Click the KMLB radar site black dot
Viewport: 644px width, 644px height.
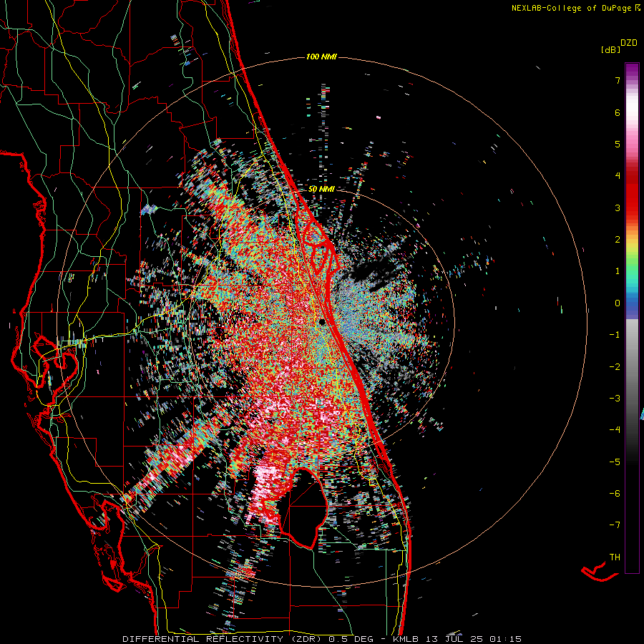pyautogui.click(x=322, y=322)
